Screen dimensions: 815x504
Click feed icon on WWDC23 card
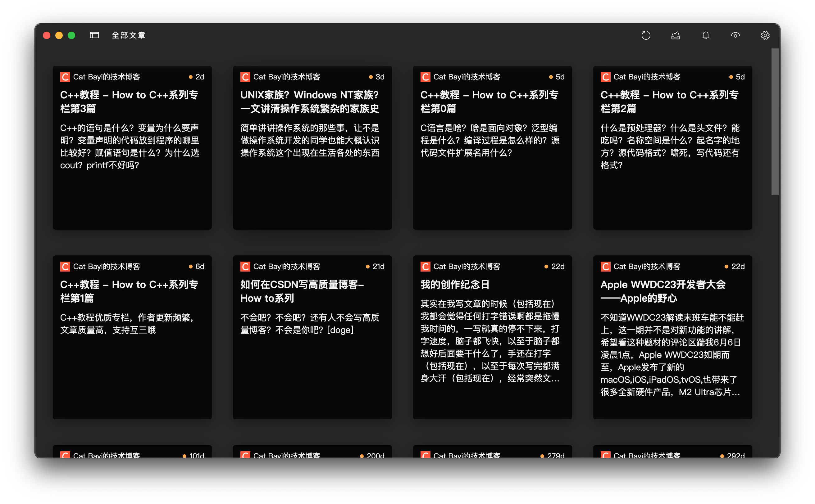click(605, 267)
